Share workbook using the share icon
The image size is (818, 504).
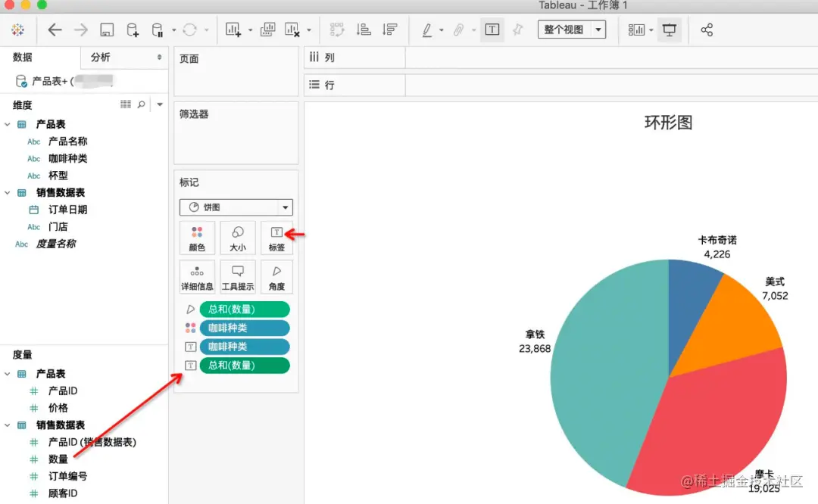pyautogui.click(x=707, y=30)
